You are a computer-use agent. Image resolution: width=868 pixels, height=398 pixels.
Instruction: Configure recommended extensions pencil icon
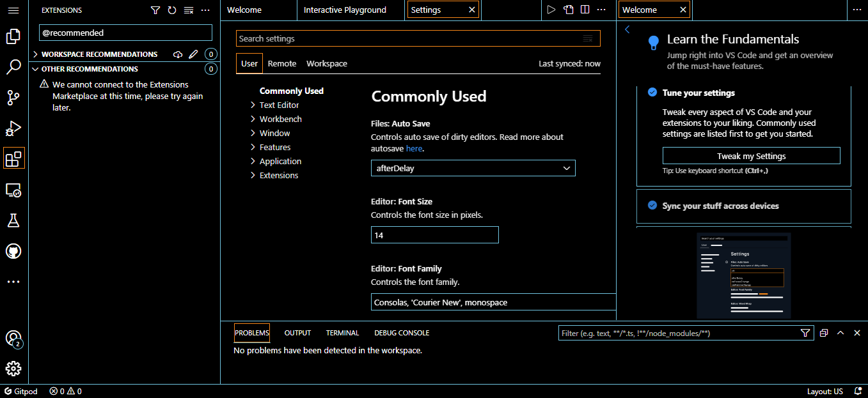(193, 54)
